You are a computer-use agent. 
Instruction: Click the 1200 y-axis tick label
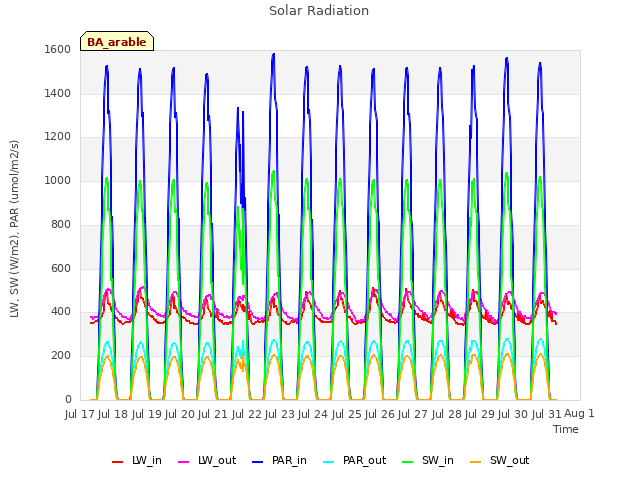(58, 137)
